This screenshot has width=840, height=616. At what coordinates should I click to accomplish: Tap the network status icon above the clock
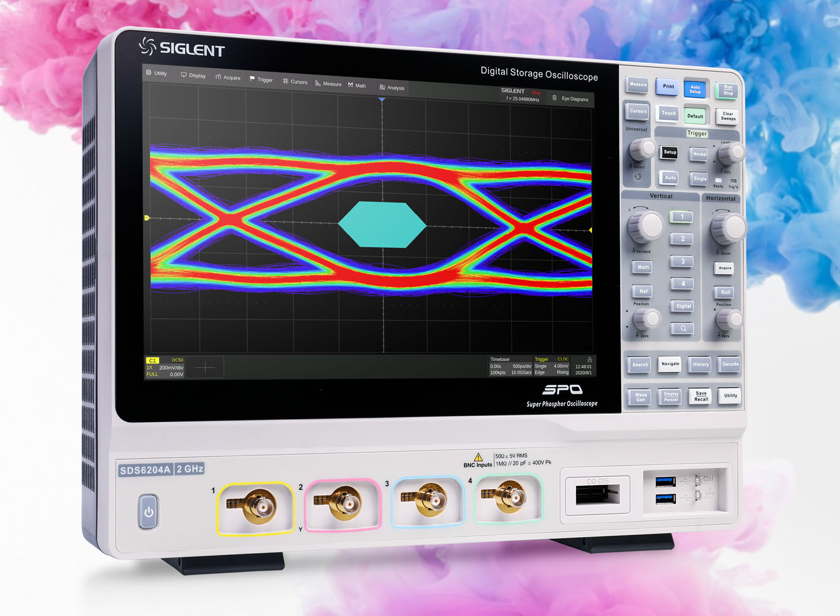coord(589,359)
